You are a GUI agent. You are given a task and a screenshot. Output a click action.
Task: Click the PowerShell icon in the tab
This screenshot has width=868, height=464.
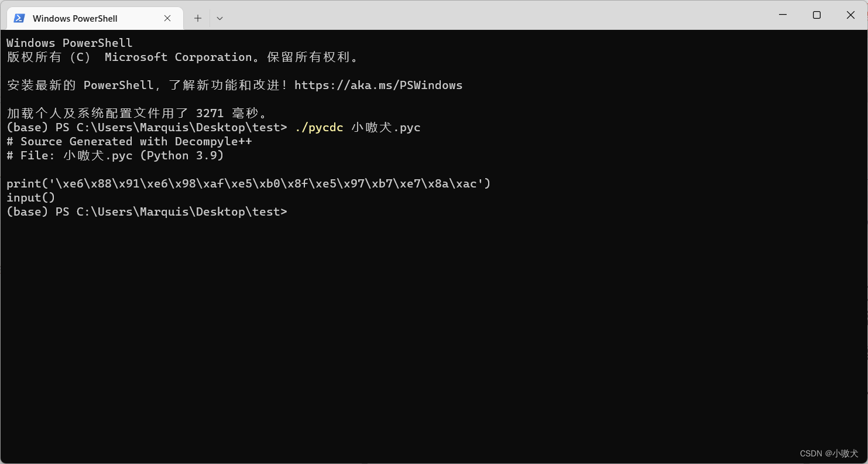click(x=19, y=18)
